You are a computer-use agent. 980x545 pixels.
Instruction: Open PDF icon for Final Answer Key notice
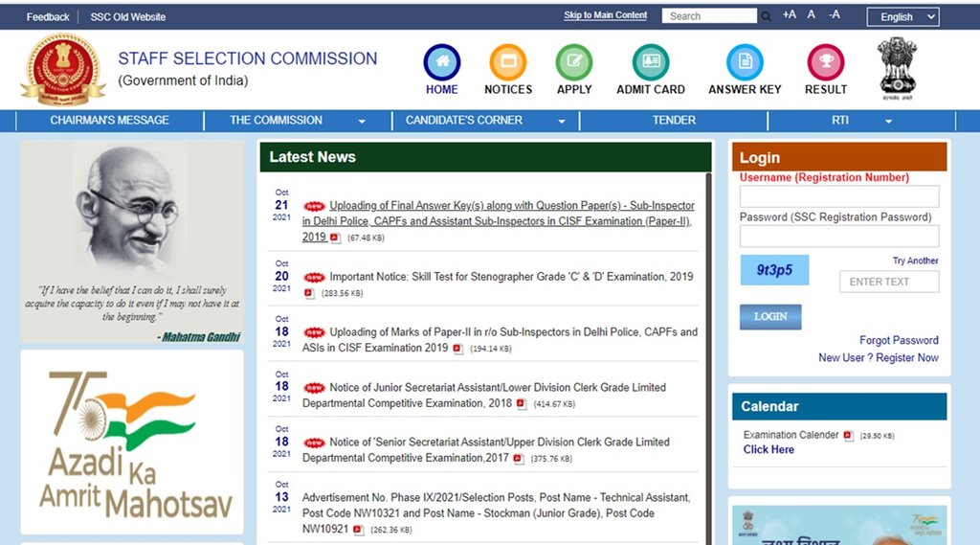coord(335,238)
